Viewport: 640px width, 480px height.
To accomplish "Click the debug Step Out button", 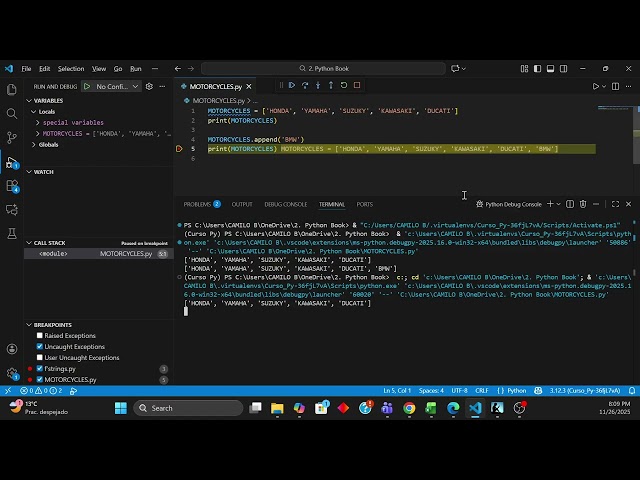I will [x=331, y=85].
